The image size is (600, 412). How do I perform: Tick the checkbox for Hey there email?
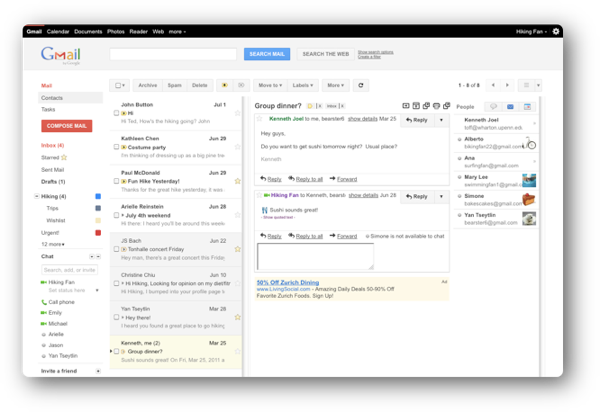(116, 317)
